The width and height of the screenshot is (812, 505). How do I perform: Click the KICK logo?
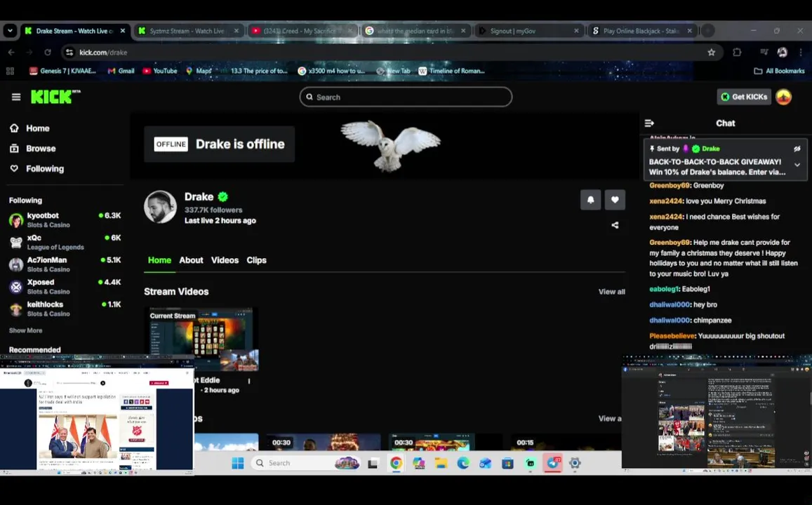(55, 97)
